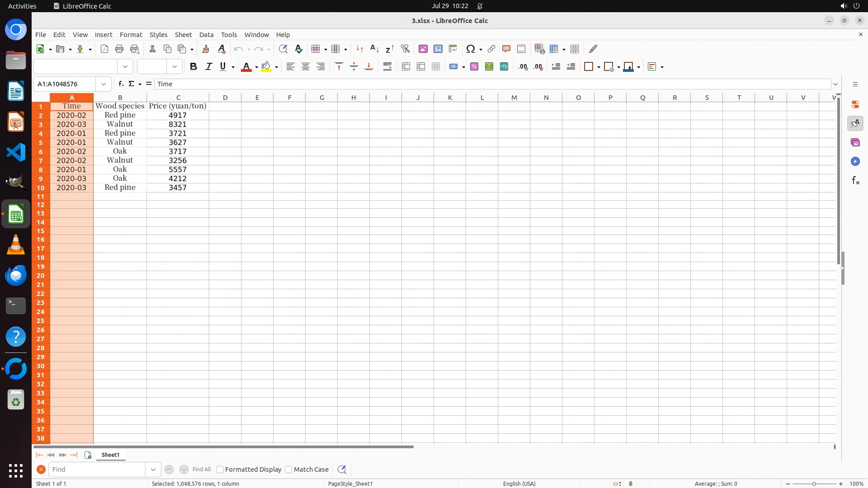Click the Find All button
Image resolution: width=868 pixels, height=488 pixels.
click(x=201, y=469)
